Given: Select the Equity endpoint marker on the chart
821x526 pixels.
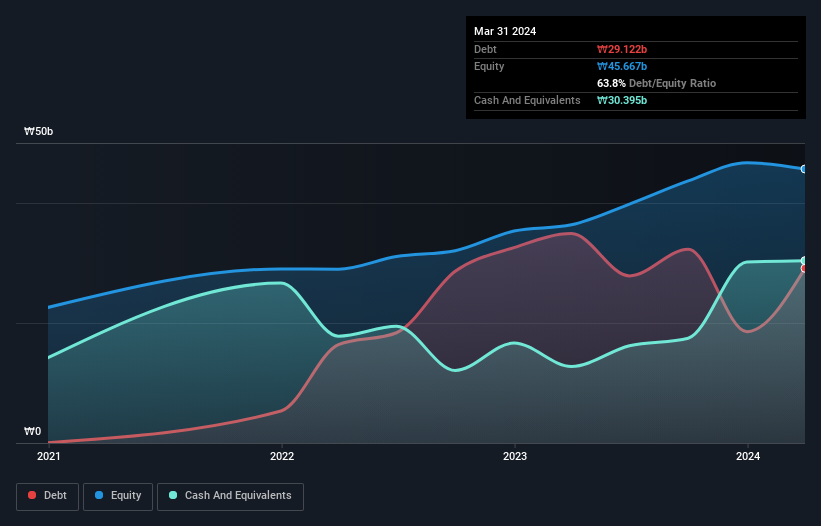Looking at the screenshot, I should click(x=804, y=169).
